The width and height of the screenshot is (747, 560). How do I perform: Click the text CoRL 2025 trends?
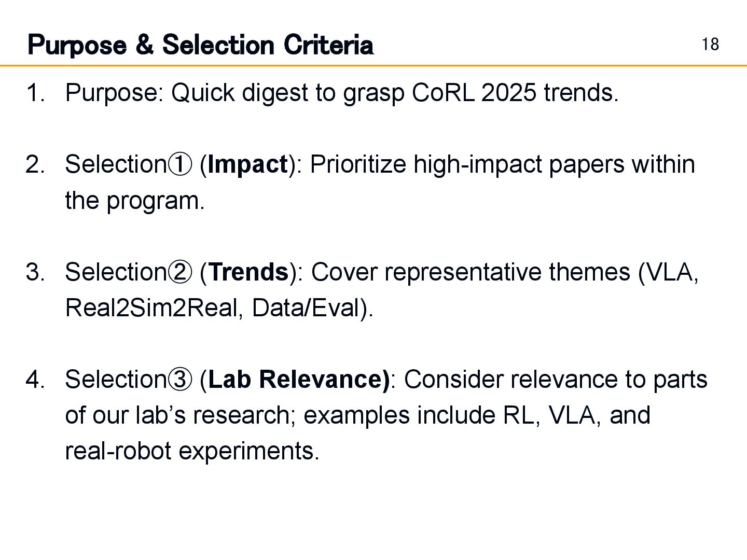(515, 93)
